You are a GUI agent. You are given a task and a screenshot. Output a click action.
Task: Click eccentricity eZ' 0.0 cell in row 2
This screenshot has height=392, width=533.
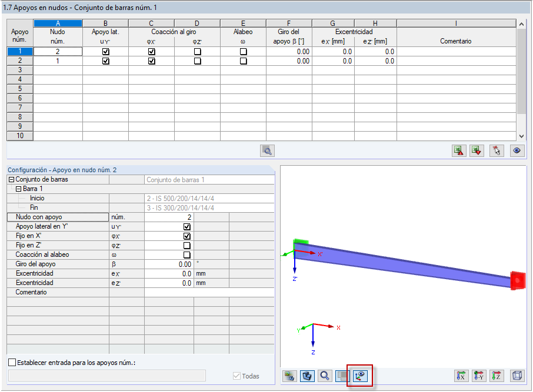375,61
